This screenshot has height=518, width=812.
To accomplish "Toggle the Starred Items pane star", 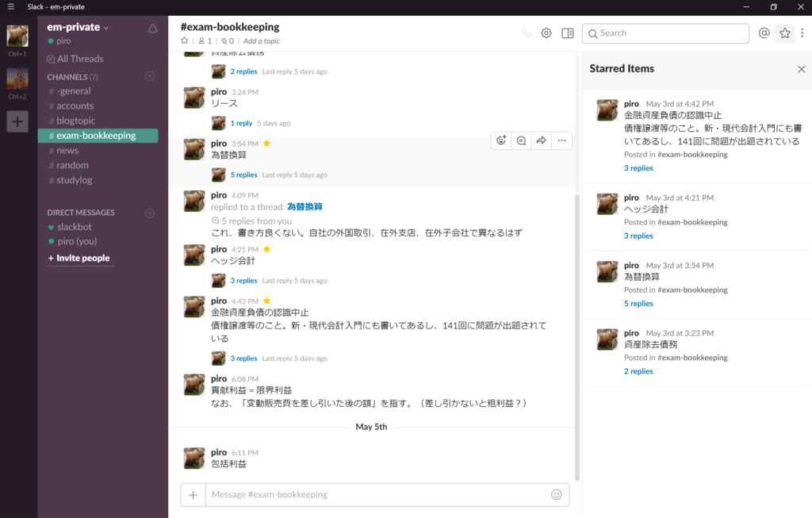I will (x=784, y=33).
